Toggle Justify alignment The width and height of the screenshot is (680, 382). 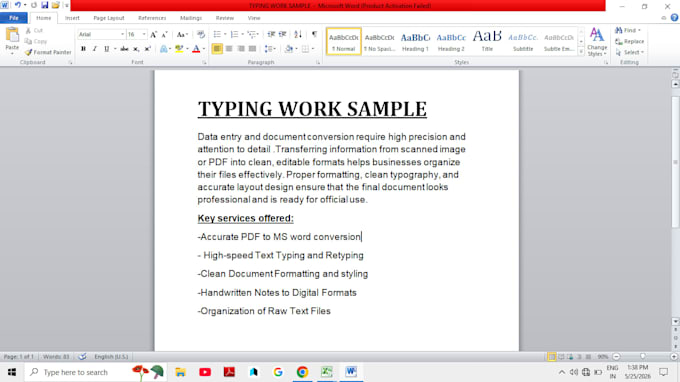(x=252, y=49)
